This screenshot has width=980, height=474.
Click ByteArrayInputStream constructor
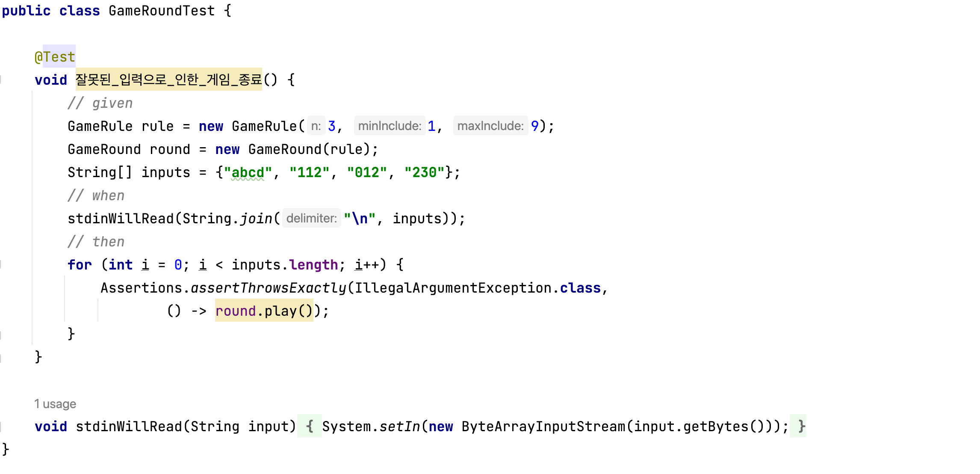[543, 427]
